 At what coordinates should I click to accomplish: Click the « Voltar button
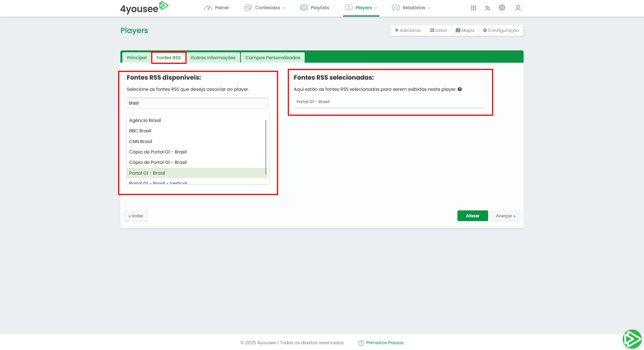coord(136,216)
